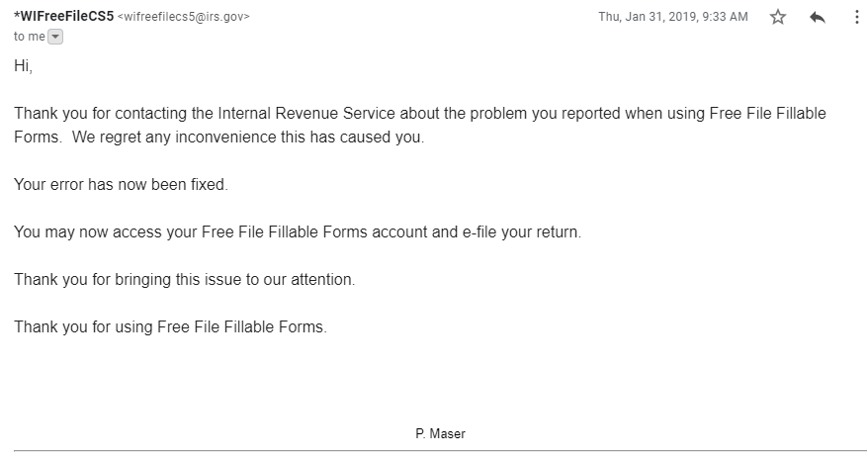This screenshot has height=460, width=868.
Task: Reply to the email using arrow icon
Action: (817, 17)
